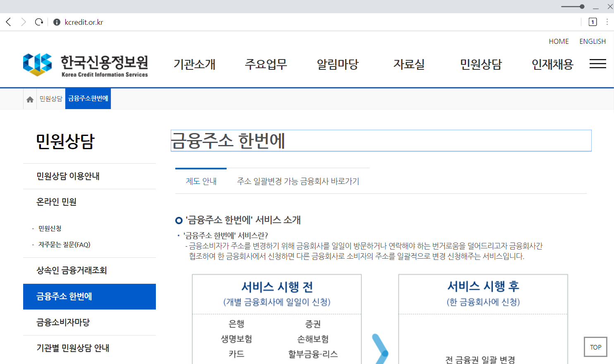This screenshot has width=614, height=364.
Task: Expand the 민원상담 breadcrumb dropdown
Action: [51, 99]
